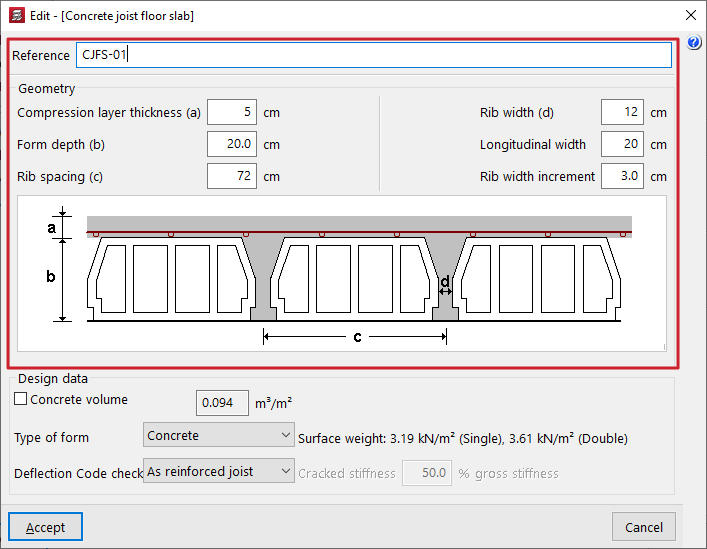Click the joist floor slab diagram

[341, 272]
